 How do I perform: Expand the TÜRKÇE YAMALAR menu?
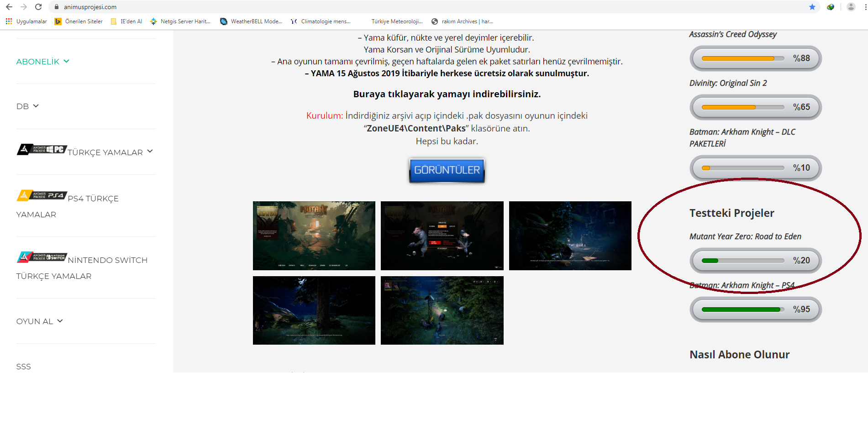(x=110, y=152)
